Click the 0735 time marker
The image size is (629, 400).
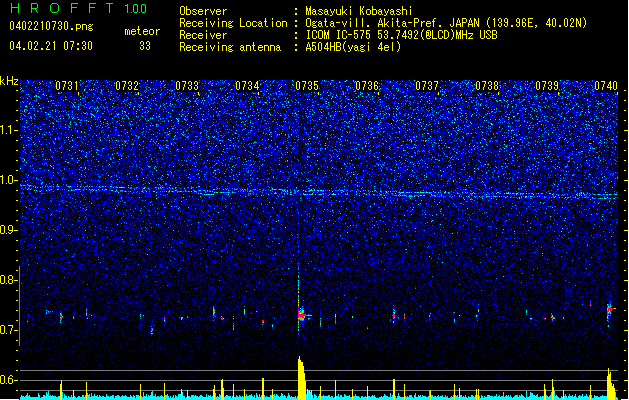click(307, 86)
